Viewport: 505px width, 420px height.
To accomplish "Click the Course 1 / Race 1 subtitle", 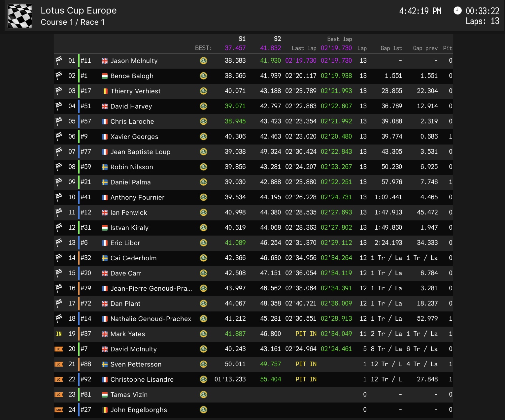I will [x=73, y=22].
